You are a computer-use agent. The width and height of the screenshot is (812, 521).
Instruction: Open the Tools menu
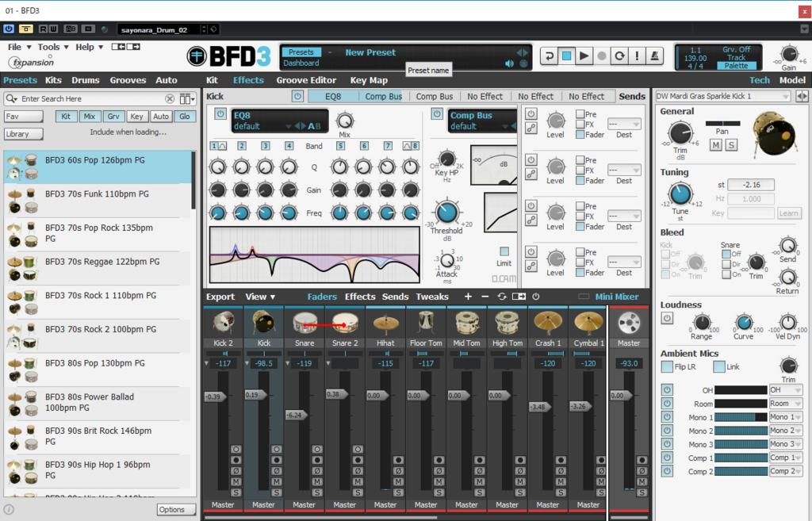[x=53, y=47]
